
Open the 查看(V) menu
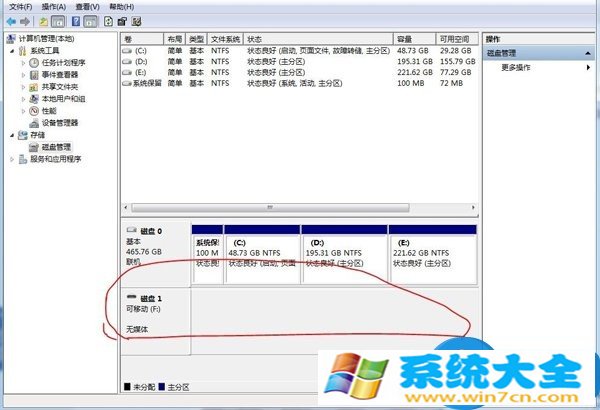(88, 7)
